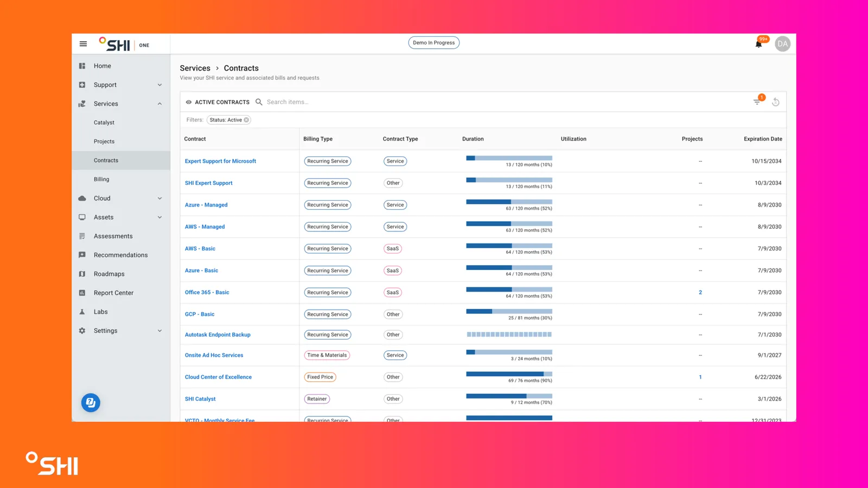The height and width of the screenshot is (488, 868).
Task: Click the Time & Materials billing tag
Action: pos(327,355)
